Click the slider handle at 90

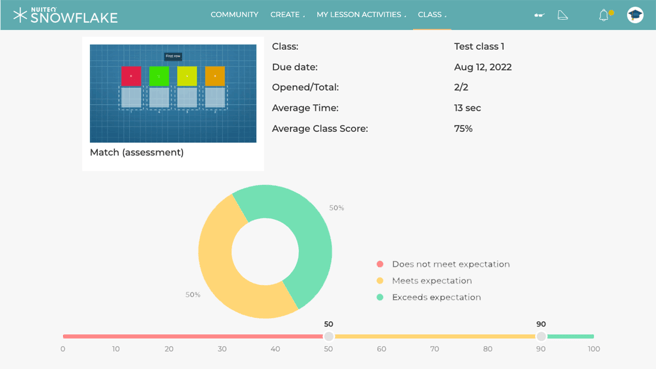541,336
